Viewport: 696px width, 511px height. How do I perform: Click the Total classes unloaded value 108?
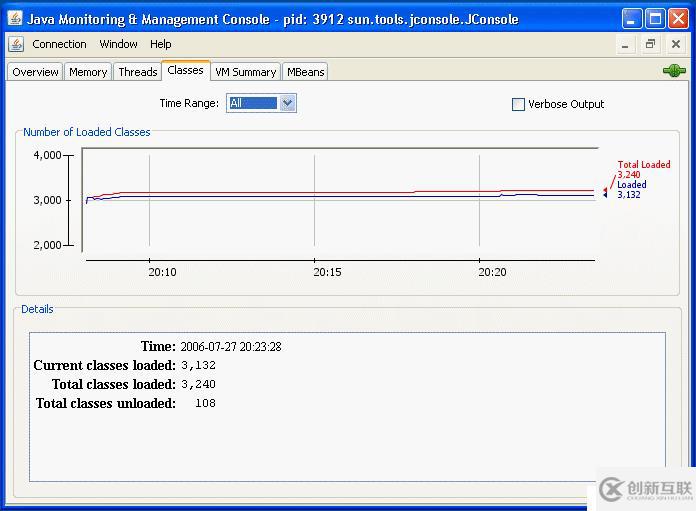205,403
